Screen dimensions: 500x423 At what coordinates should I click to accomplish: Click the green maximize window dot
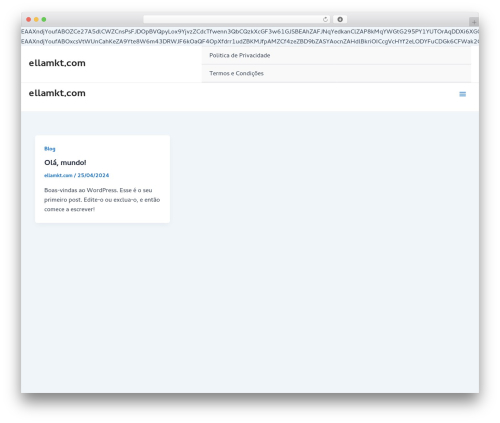[44, 20]
